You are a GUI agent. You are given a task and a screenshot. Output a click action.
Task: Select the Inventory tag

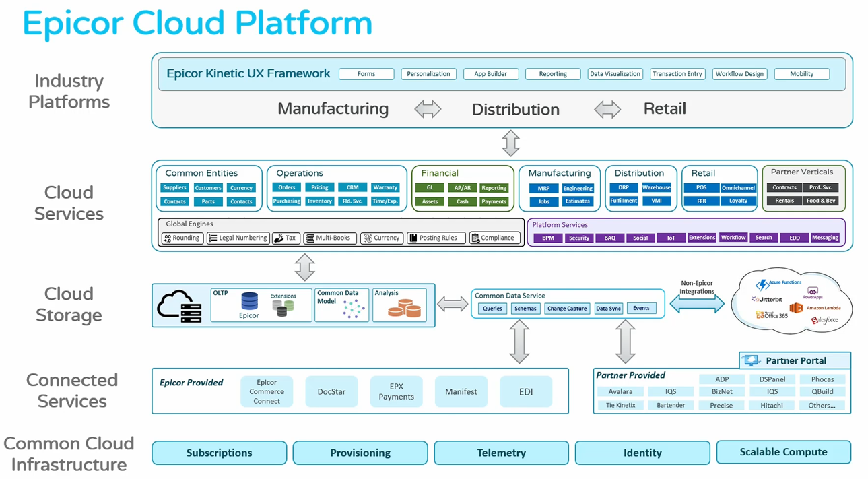319,201
